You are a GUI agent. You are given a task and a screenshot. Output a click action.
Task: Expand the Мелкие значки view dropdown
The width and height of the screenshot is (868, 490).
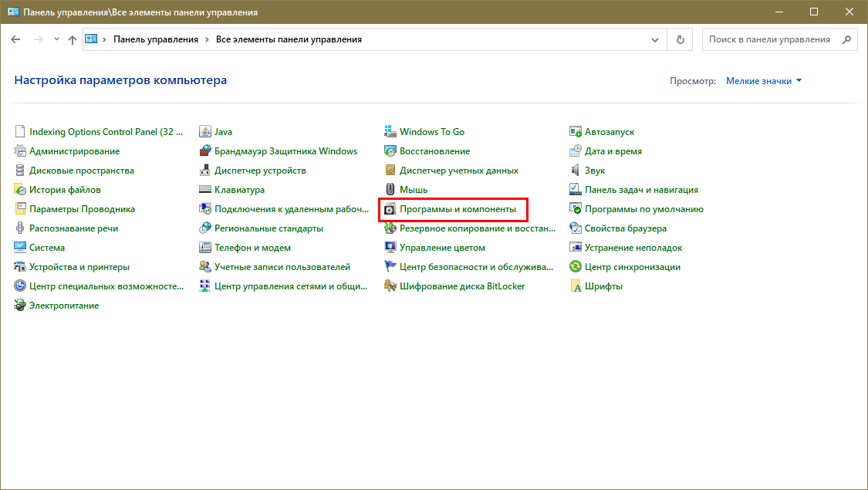click(799, 80)
